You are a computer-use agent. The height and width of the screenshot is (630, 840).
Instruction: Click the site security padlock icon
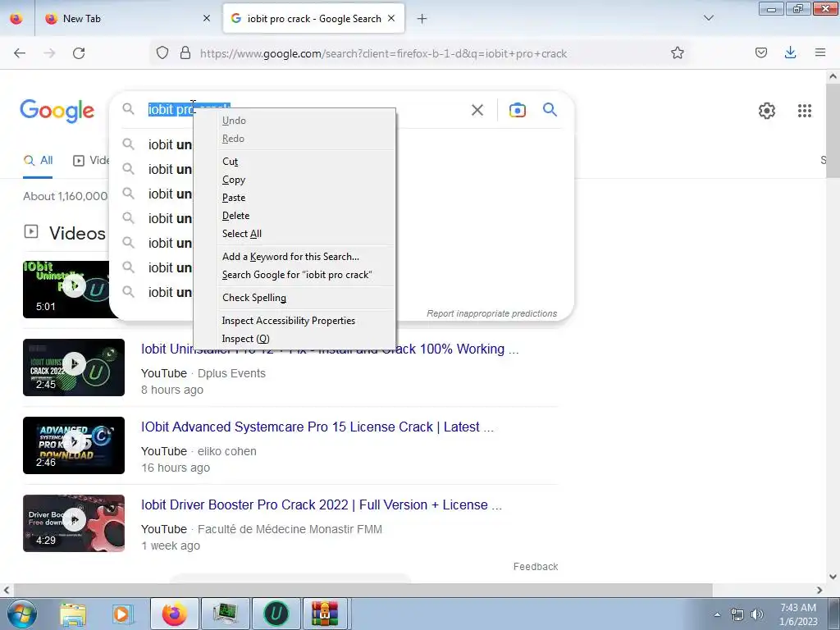tap(185, 53)
